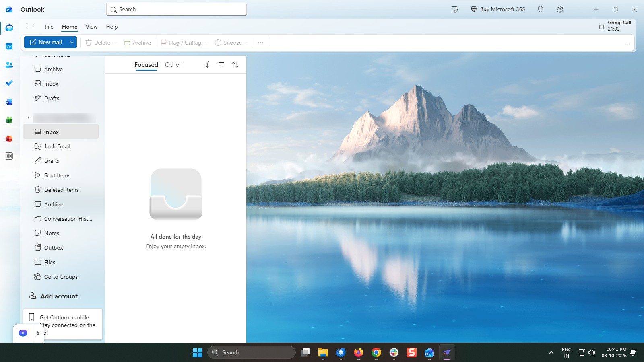Open the Copilot chat floating icon
Screen dimensions: 644x362
(x=23, y=333)
